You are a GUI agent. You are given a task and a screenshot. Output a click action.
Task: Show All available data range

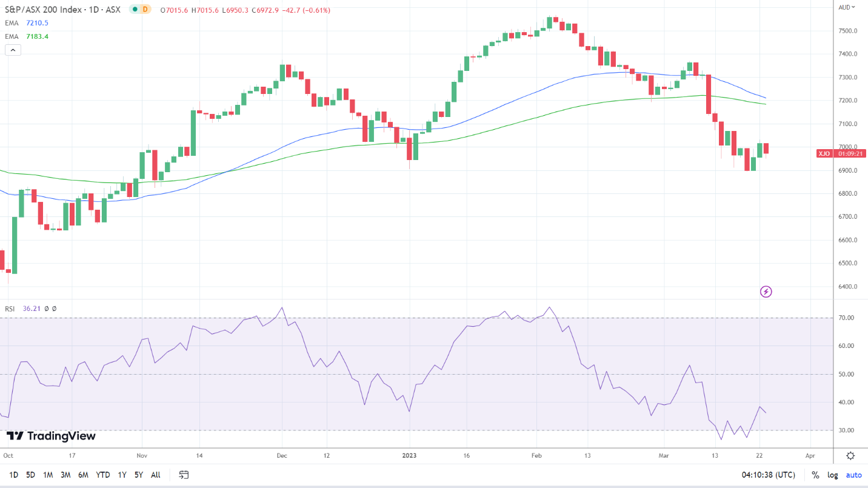click(x=156, y=475)
